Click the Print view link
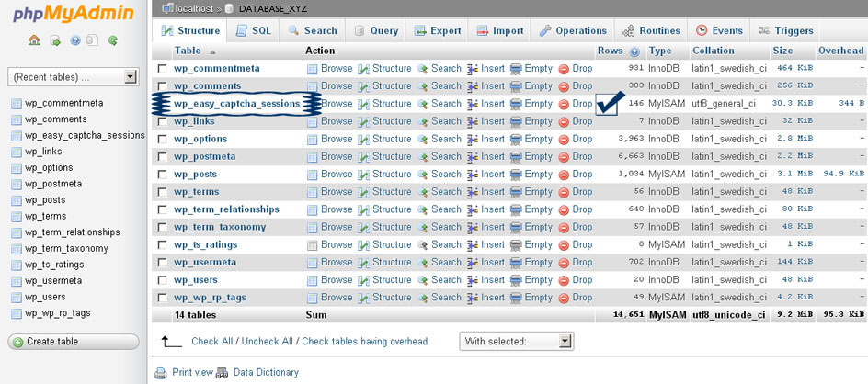868x384 pixels. pyautogui.click(x=193, y=372)
